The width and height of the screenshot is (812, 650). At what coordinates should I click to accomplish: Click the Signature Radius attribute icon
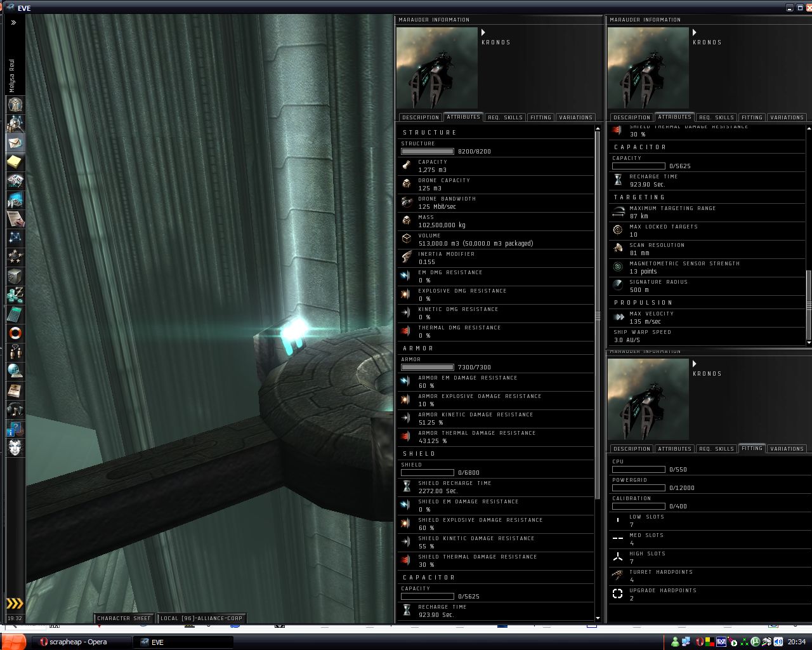coord(618,286)
